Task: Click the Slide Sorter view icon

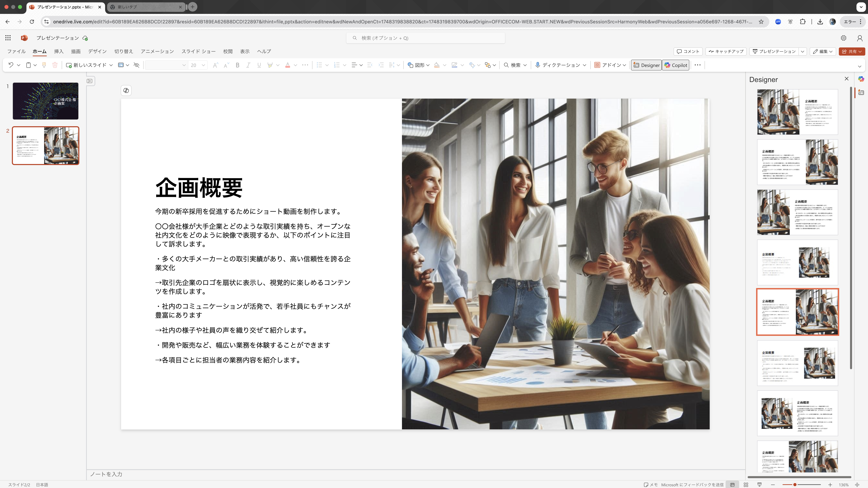Action: 746,485
